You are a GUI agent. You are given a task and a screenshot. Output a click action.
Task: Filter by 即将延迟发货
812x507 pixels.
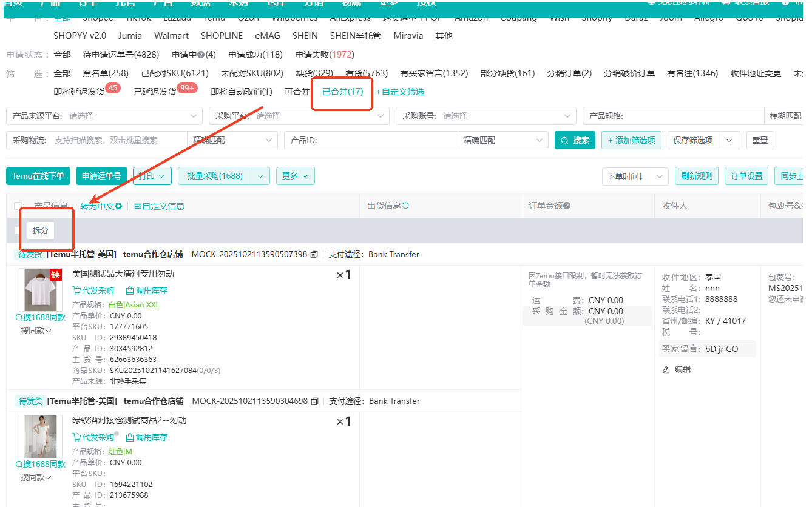tap(79, 92)
